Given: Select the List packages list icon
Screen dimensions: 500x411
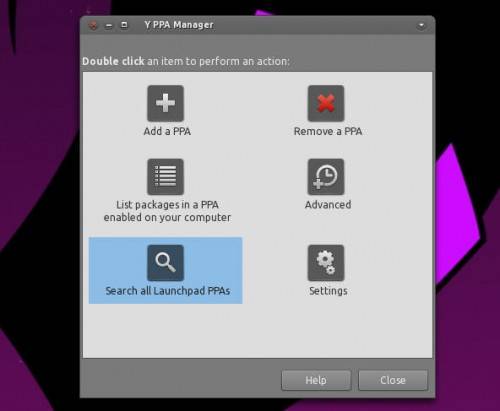Looking at the screenshot, I should click(166, 177).
